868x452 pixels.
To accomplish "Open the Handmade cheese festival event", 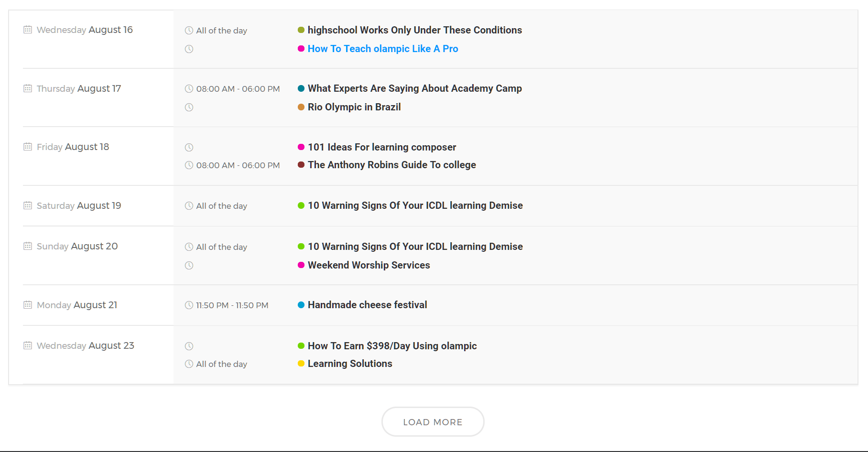I will pyautogui.click(x=367, y=305).
